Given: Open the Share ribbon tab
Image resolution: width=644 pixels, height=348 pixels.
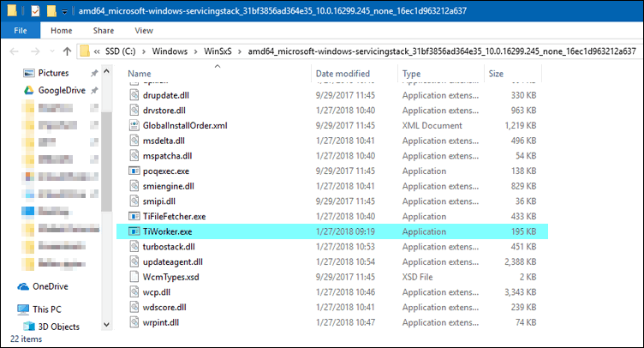Looking at the screenshot, I should pyautogui.click(x=104, y=30).
